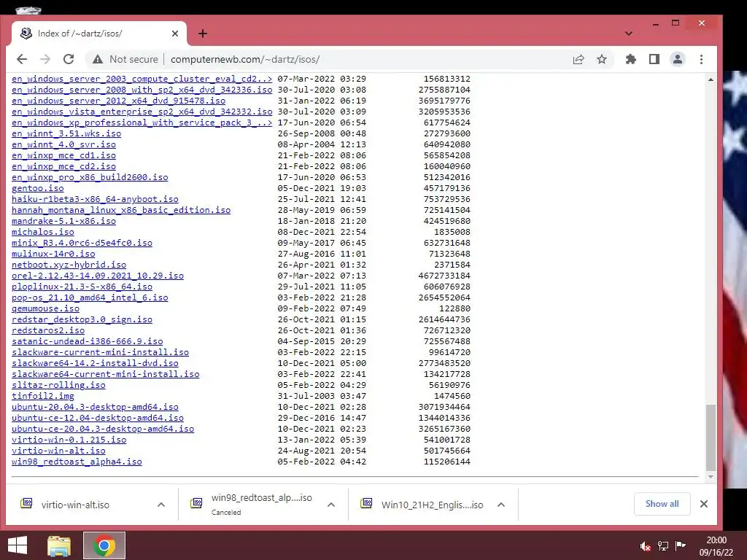Open the side panel icon
747x560 pixels.
tap(654, 59)
